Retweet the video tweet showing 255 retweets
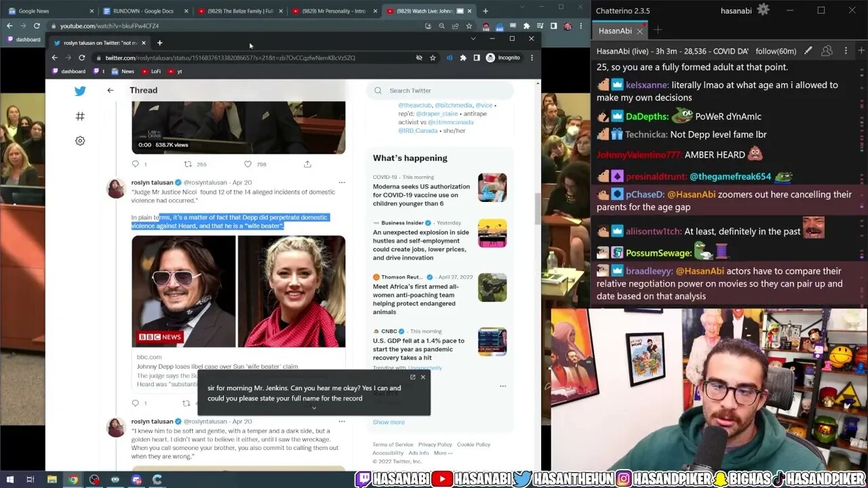This screenshot has height=488, width=868. pyautogui.click(x=188, y=164)
